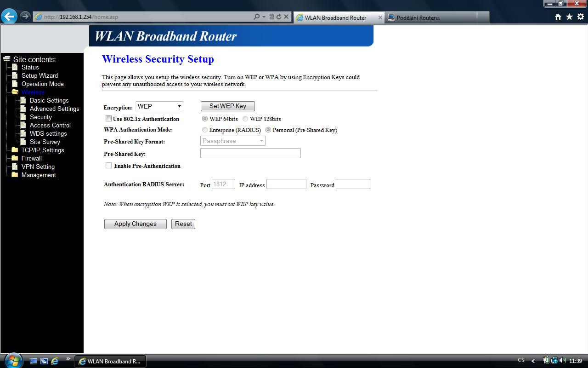Click the Reset button
Viewport: 588px width, 368px height.
[x=183, y=224]
